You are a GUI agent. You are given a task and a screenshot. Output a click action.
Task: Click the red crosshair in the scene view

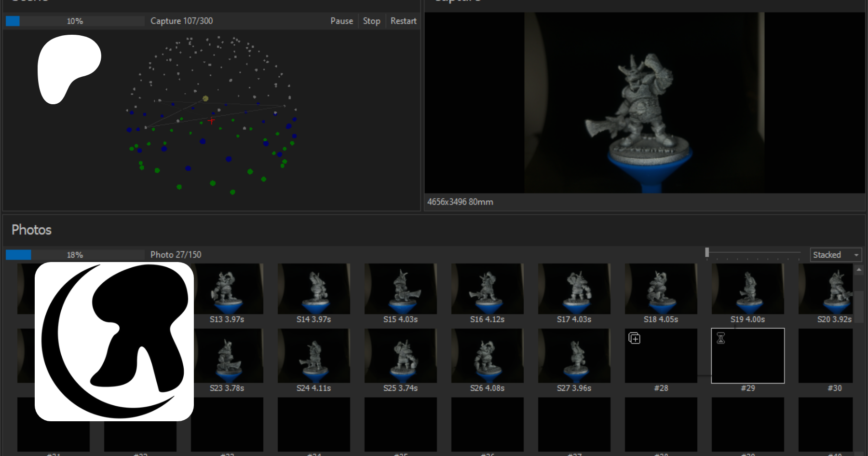211,121
